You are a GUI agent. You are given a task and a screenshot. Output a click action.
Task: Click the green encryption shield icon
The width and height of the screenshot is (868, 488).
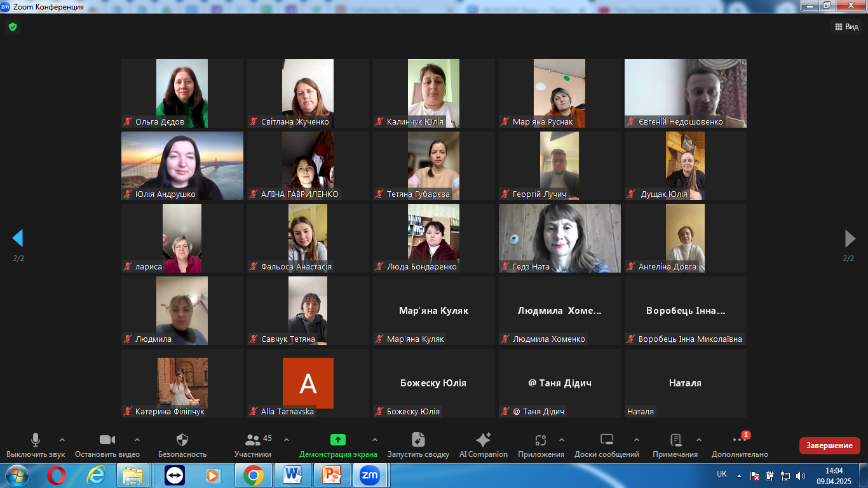pyautogui.click(x=12, y=27)
